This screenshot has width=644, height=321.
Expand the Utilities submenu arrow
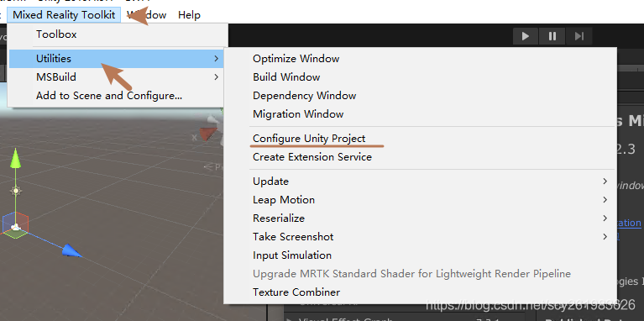[217, 59]
